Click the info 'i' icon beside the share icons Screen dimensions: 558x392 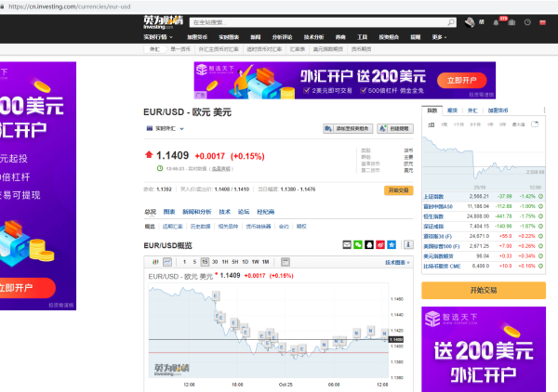408,244
